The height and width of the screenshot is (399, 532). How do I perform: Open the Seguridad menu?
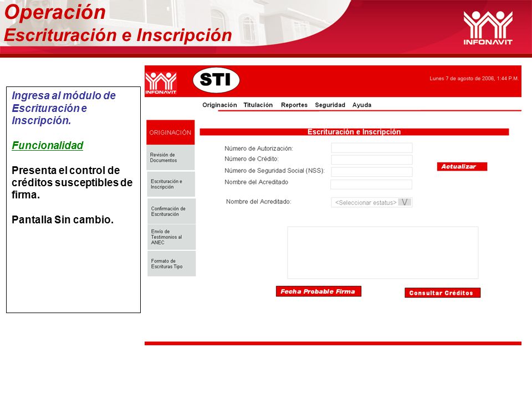click(330, 105)
